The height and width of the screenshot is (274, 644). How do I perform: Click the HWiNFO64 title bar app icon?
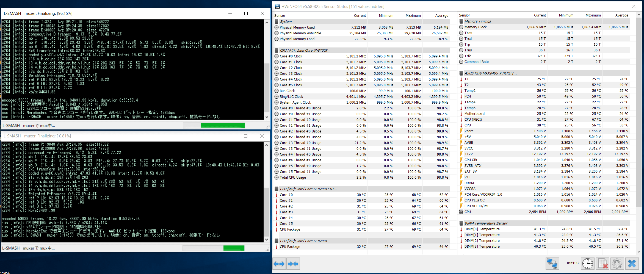tap(277, 6)
